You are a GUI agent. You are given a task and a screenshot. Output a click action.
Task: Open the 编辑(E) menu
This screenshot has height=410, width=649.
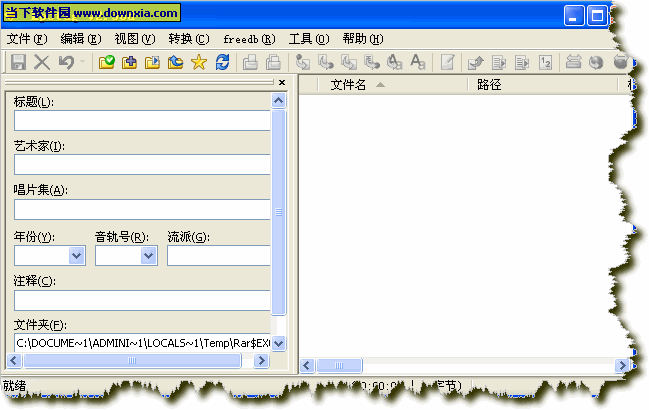point(81,39)
